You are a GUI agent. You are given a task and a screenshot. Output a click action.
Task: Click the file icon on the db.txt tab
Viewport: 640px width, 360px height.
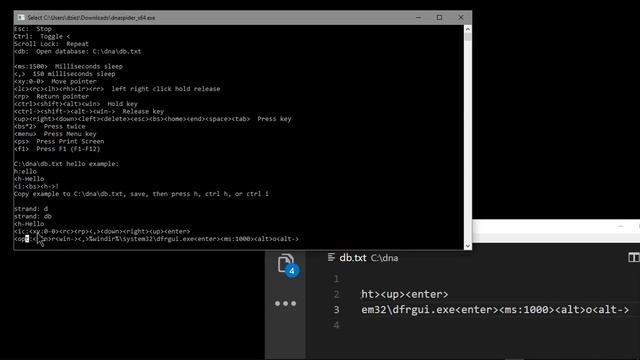pos(331,257)
